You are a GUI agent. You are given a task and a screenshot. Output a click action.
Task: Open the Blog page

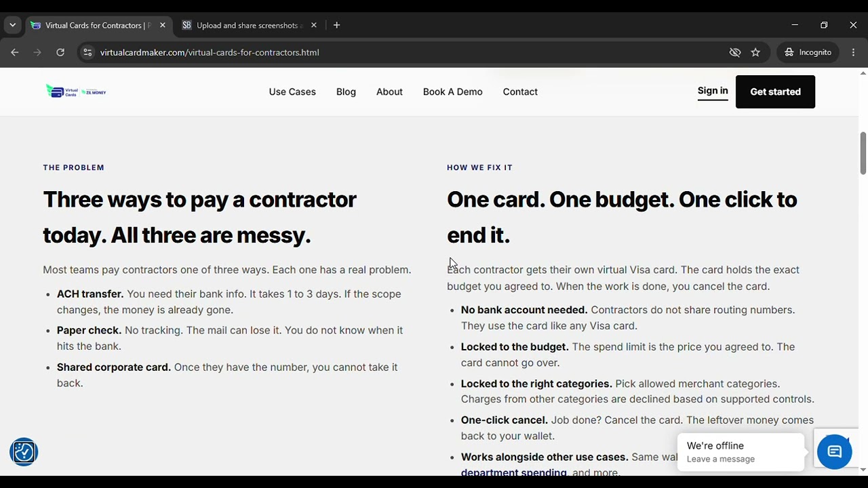[x=346, y=91]
